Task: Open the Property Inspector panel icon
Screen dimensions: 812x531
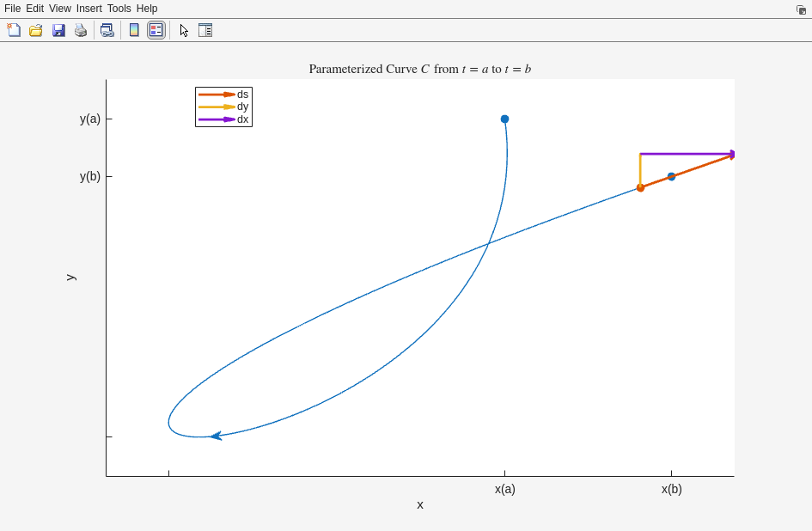Action: point(205,30)
